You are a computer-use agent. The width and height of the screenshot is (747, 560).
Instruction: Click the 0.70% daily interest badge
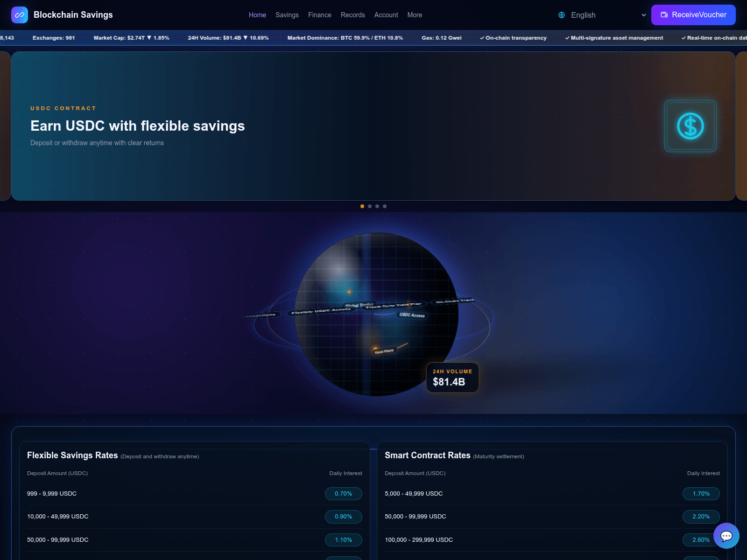click(344, 494)
